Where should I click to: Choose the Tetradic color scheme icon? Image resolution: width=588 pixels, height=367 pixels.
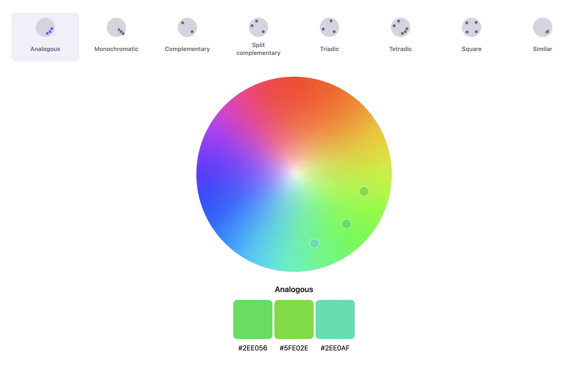click(x=400, y=27)
